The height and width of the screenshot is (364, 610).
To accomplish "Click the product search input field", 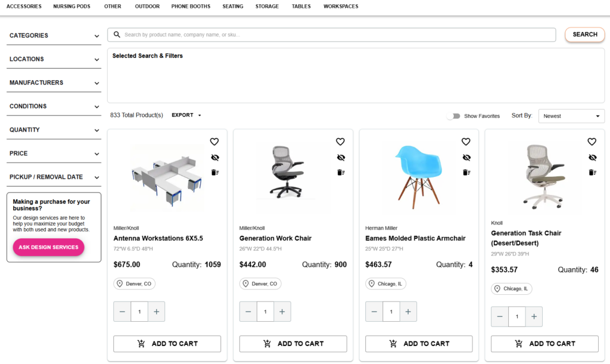I will (x=337, y=35).
